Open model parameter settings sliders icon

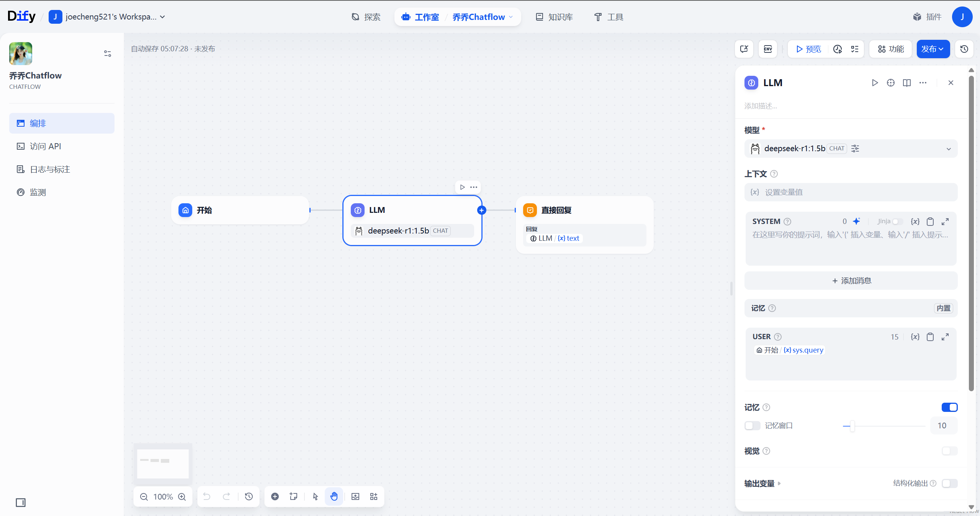pos(855,149)
